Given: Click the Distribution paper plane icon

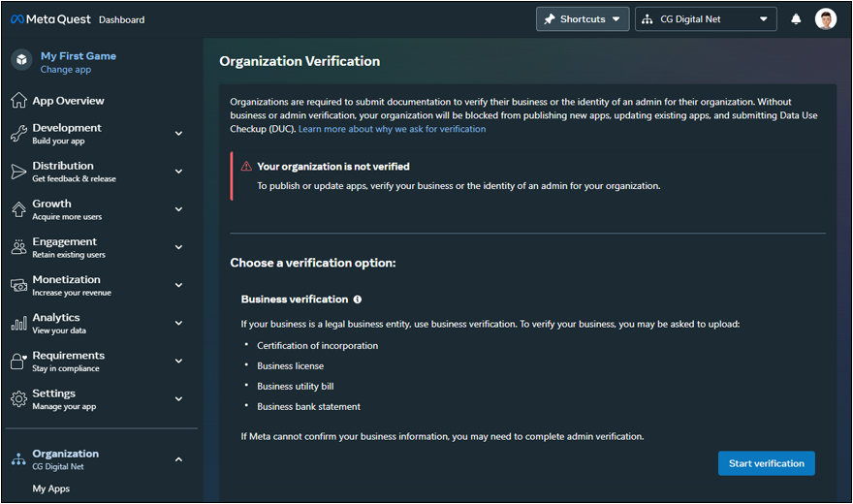Looking at the screenshot, I should [18, 172].
